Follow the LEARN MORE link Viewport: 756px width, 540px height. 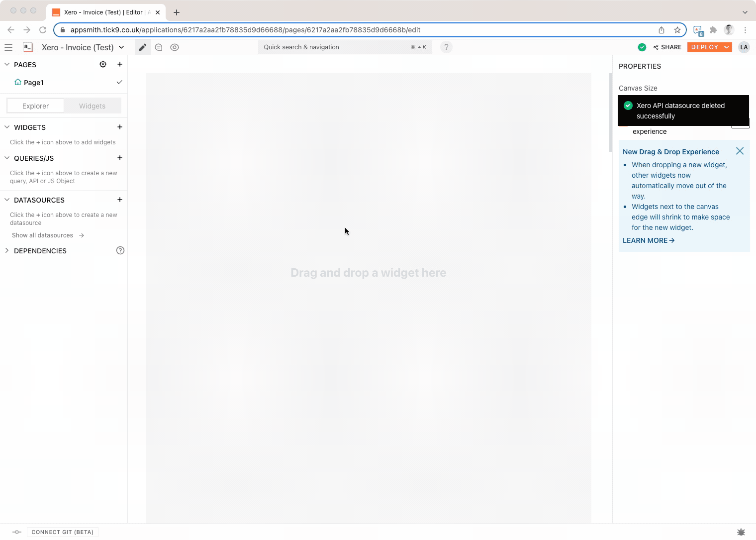tap(648, 240)
